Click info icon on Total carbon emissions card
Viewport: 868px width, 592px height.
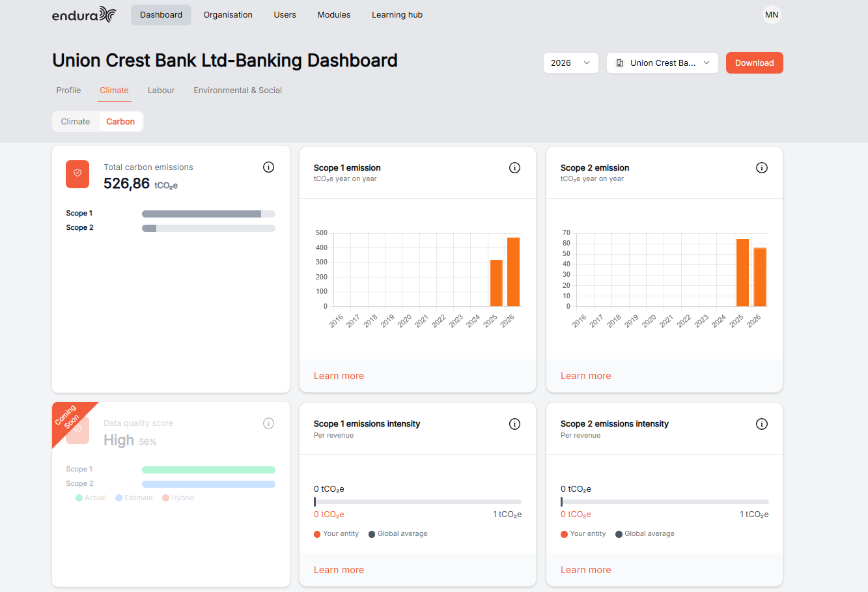pos(268,167)
